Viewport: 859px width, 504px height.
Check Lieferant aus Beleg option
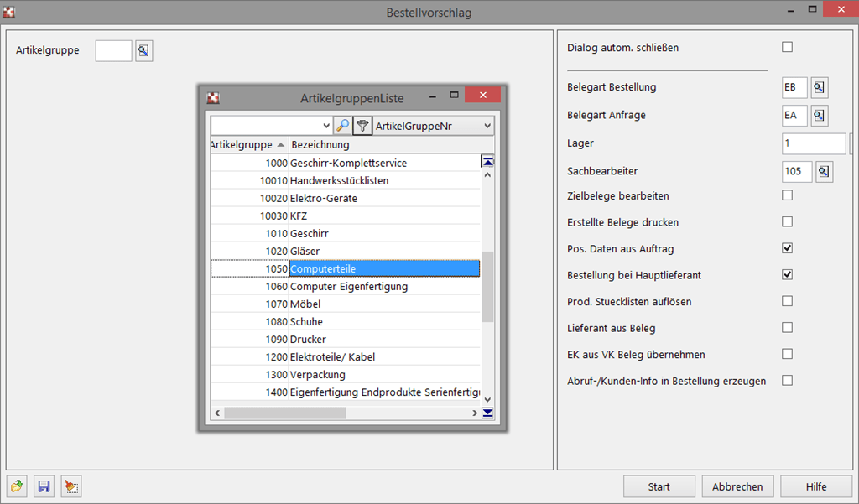(x=787, y=327)
